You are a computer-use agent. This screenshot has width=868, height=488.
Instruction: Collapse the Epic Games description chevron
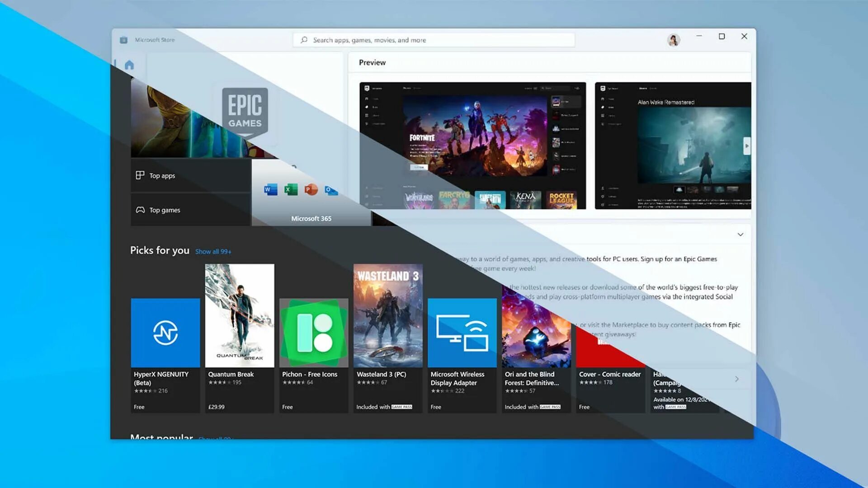(x=741, y=234)
